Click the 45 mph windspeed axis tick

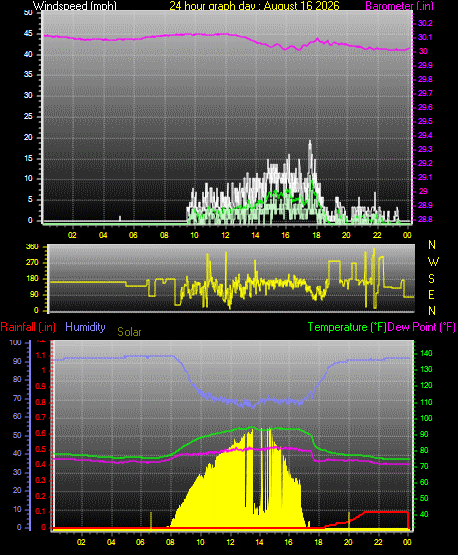(28, 34)
